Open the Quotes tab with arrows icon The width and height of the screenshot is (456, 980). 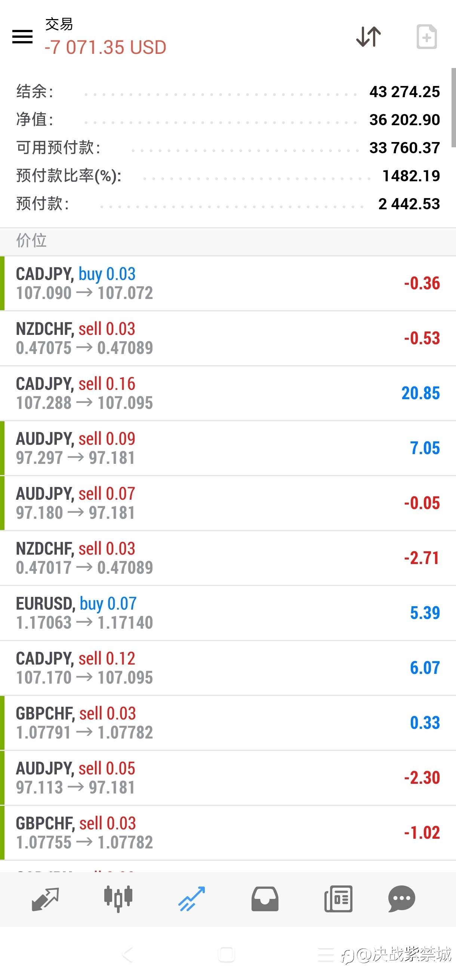click(x=45, y=899)
